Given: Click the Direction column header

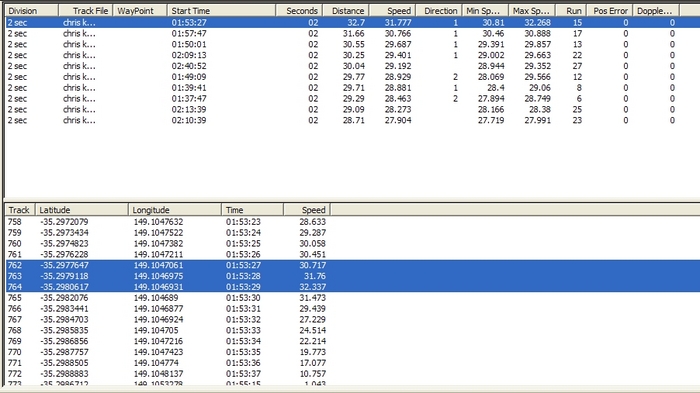Looking at the screenshot, I should click(x=439, y=11).
